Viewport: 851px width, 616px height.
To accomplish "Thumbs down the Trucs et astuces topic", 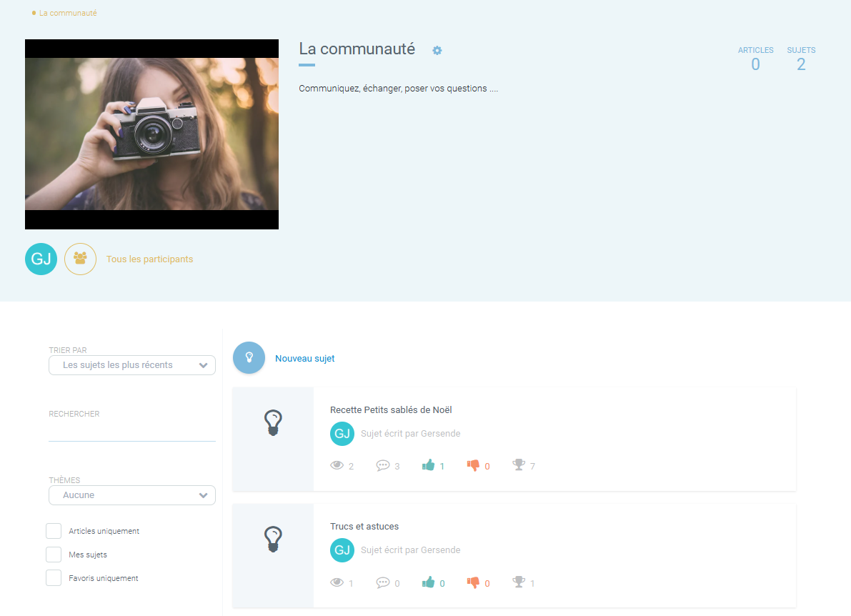I will tap(473, 582).
